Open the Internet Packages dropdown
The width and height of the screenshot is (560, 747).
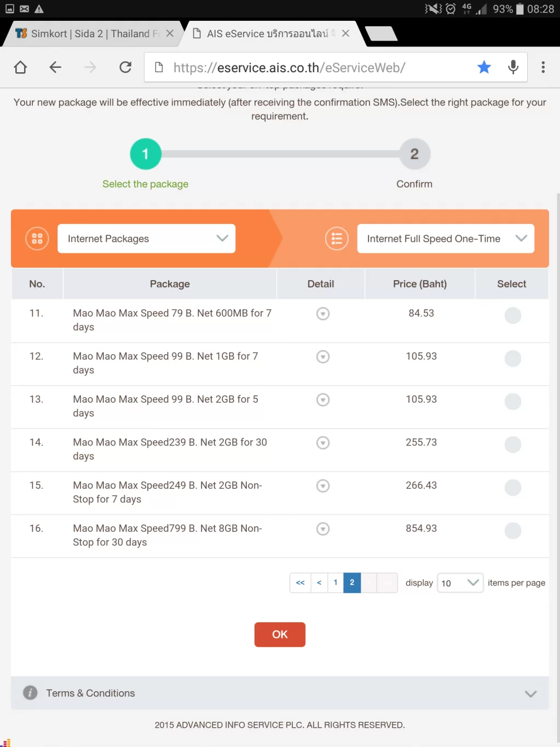click(x=146, y=239)
